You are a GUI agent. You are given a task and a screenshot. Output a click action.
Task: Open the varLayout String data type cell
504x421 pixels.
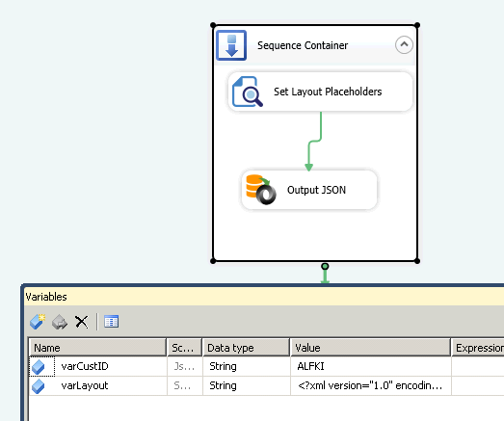246,385
